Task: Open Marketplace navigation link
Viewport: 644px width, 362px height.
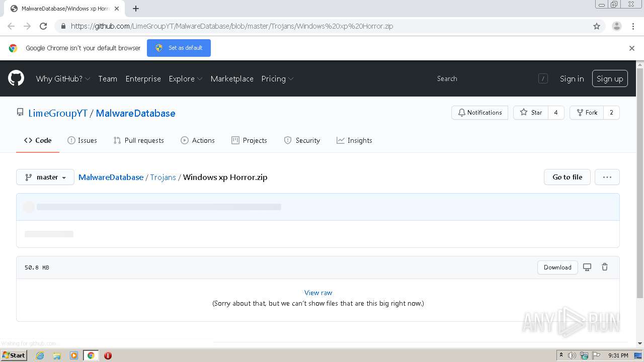Action: coord(232,78)
